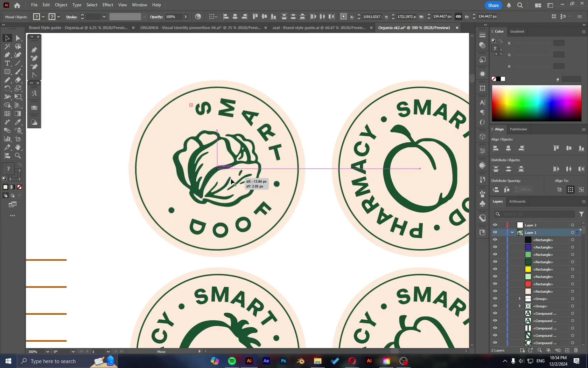Toggle visibility of first Group sublayer
This screenshot has height=368, width=588.
tap(495, 299)
